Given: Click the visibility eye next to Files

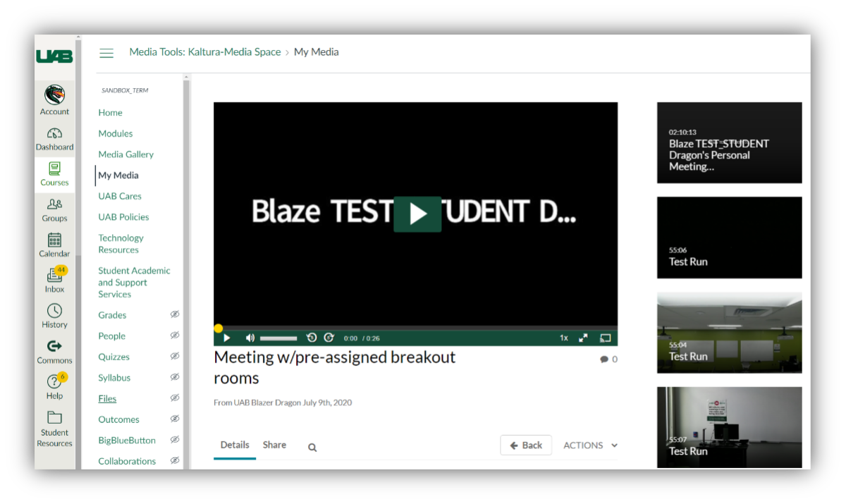Looking at the screenshot, I should click(x=174, y=398).
